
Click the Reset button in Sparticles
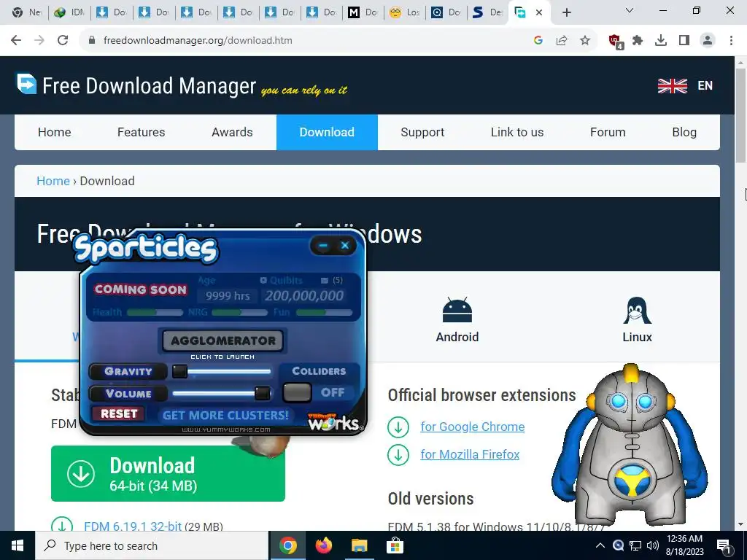pos(119,414)
